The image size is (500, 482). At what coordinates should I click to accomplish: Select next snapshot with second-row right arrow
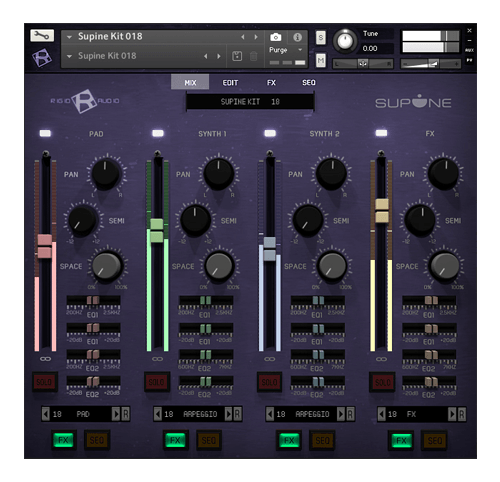pyautogui.click(x=219, y=56)
